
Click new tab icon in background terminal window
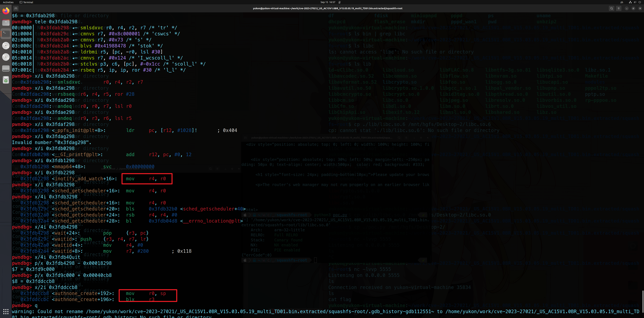(245, 138)
